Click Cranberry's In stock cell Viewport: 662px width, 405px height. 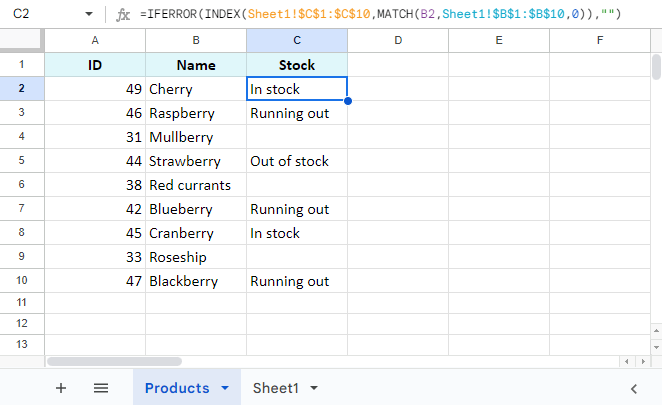(297, 233)
